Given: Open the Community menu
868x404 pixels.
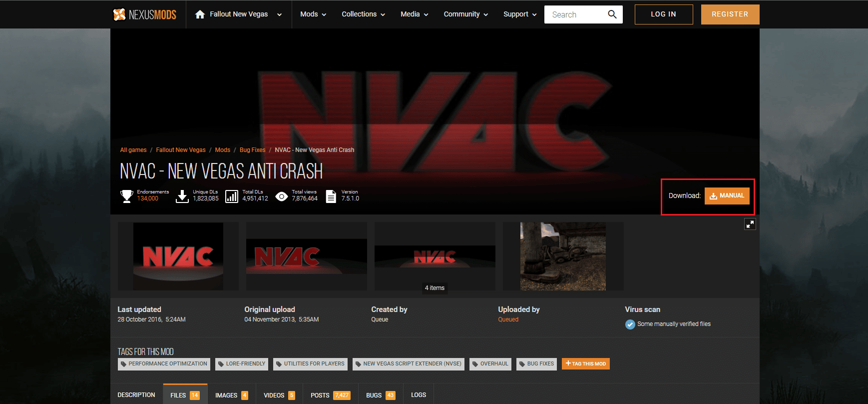Looking at the screenshot, I should pyautogui.click(x=465, y=14).
